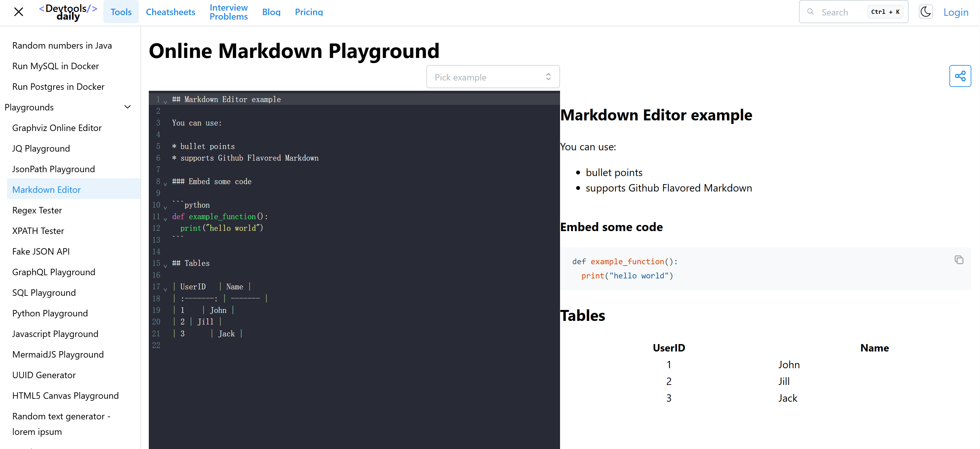The image size is (980, 449).
Task: Open the Regex Tester sidebar item
Action: click(x=37, y=210)
